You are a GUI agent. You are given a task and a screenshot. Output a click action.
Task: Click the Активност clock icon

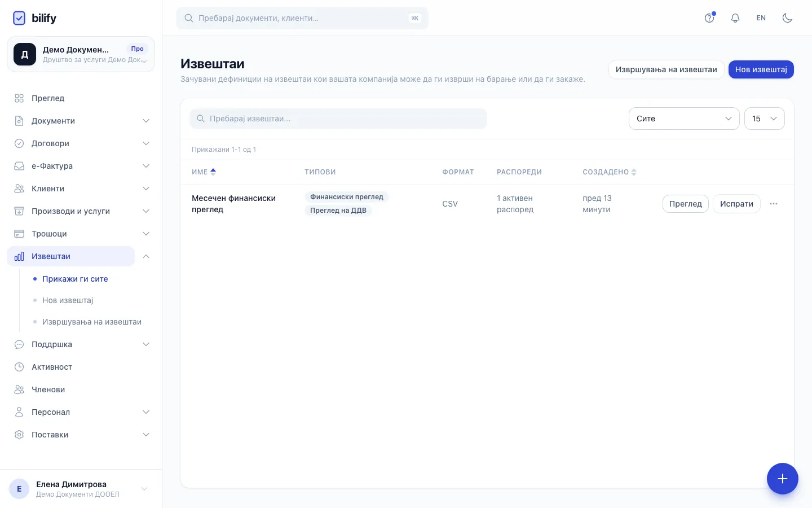tap(19, 367)
